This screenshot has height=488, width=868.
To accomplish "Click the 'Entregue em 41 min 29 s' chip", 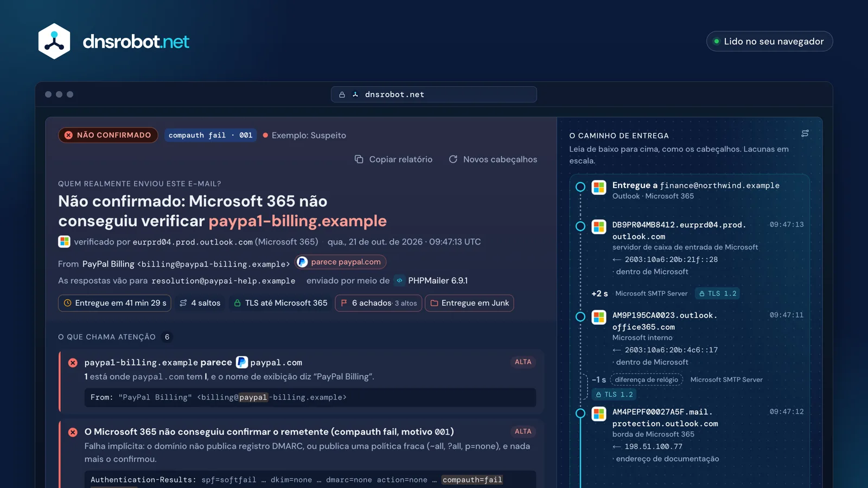I will coord(114,303).
